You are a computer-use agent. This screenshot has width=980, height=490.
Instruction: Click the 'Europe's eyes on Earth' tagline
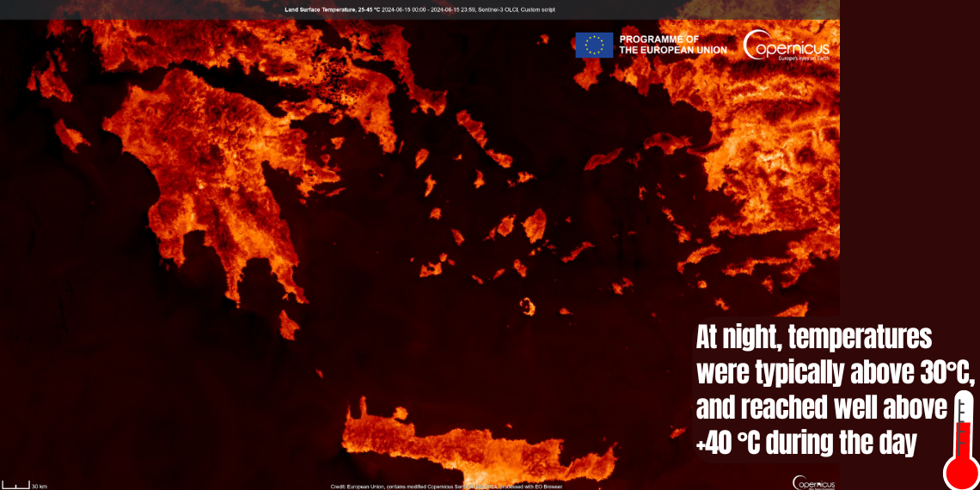[x=804, y=58]
